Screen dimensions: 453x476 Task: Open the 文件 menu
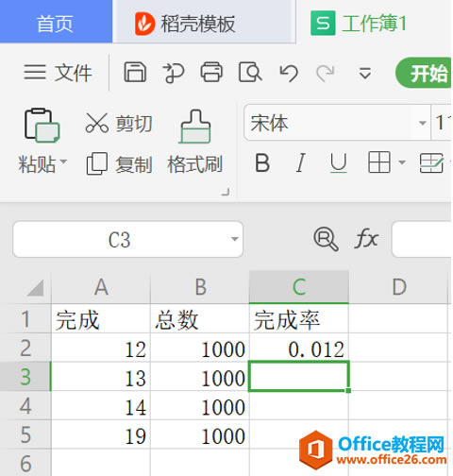click(x=58, y=73)
